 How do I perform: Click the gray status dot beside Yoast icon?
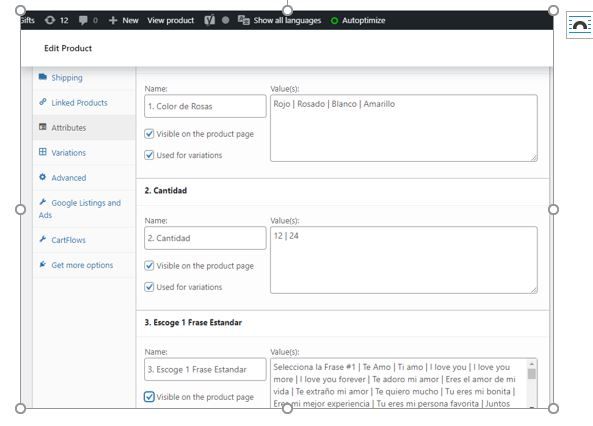click(x=225, y=20)
